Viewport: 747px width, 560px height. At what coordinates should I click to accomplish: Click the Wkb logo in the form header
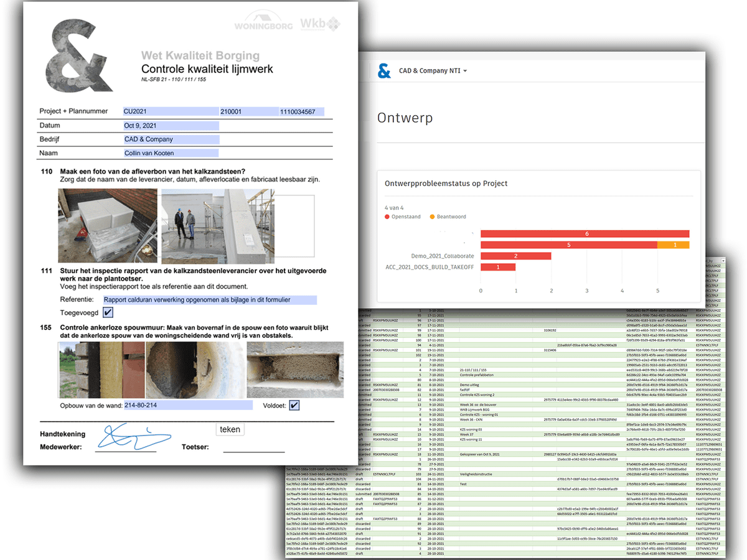click(x=321, y=24)
